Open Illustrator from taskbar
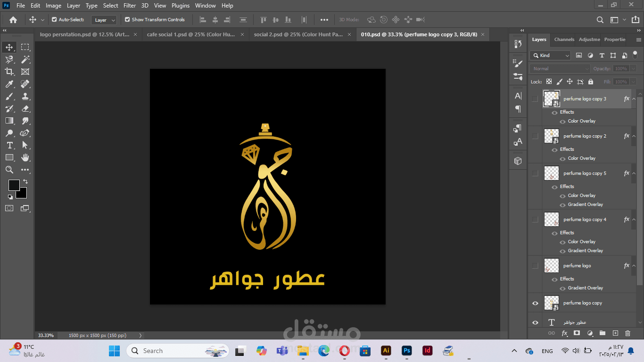 click(x=386, y=351)
